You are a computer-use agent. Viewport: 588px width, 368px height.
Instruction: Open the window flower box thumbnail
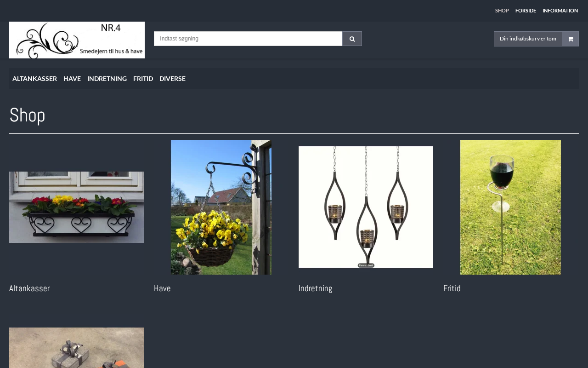76,207
